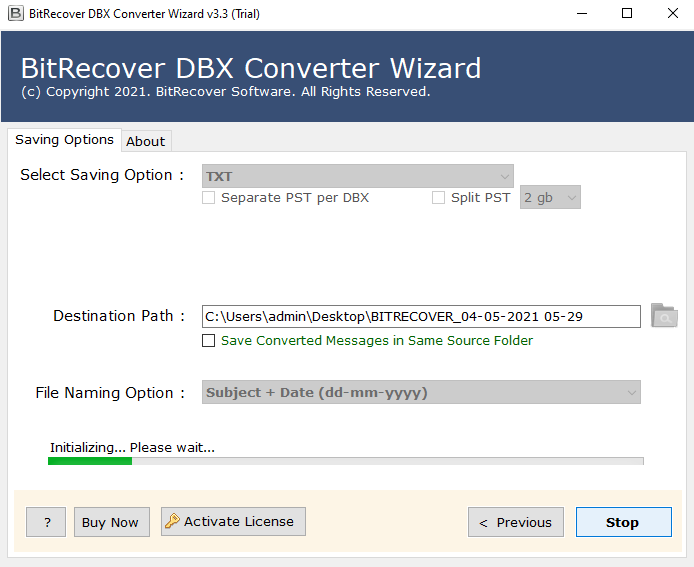Go back with the Previous button
The image size is (694, 567).
click(x=516, y=522)
